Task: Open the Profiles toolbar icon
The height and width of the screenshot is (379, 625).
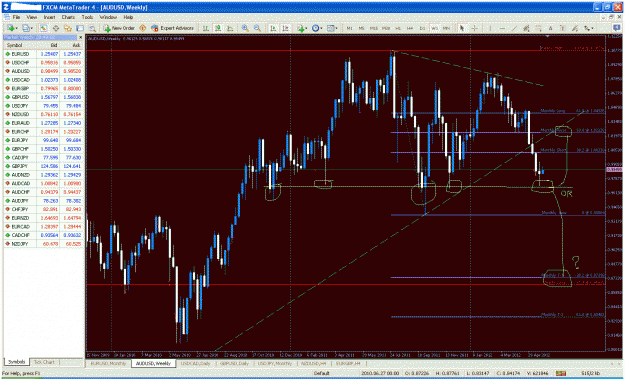Action: (x=27, y=28)
